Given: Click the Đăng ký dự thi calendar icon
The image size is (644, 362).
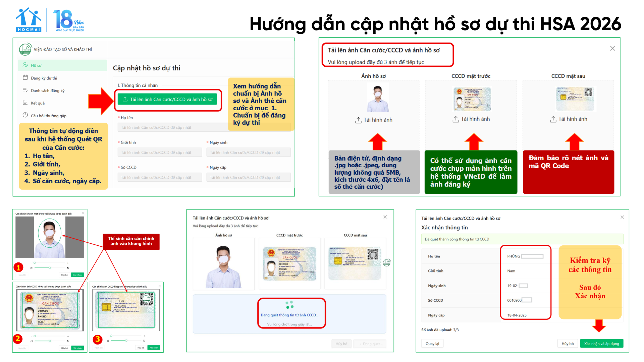Looking at the screenshot, I should 25,78.
